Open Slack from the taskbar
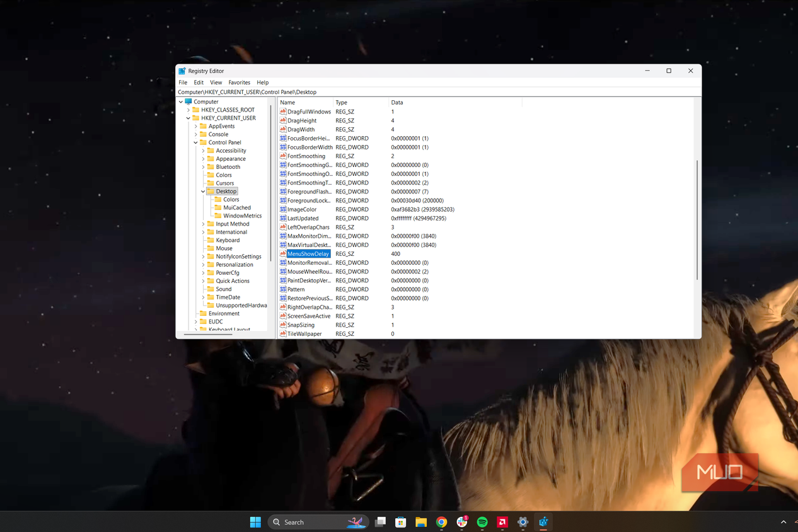The height and width of the screenshot is (532, 798). coord(462,522)
